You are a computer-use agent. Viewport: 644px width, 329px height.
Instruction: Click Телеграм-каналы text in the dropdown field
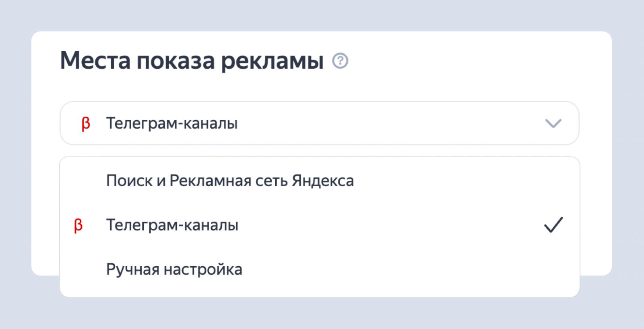(172, 123)
